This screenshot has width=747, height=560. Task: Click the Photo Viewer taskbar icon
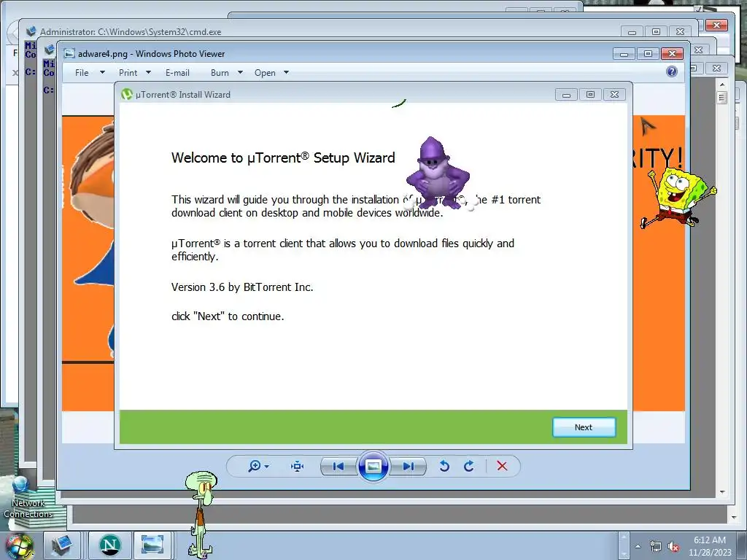coord(152,545)
